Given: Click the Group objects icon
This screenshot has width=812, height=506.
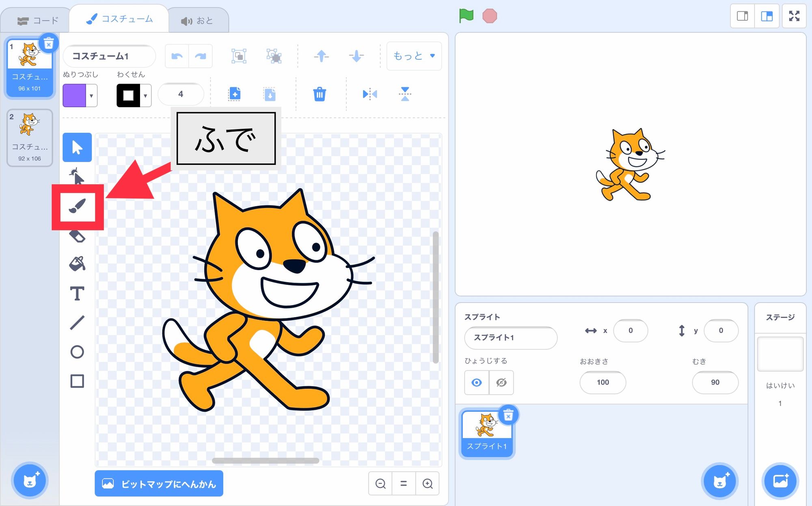Looking at the screenshot, I should point(239,56).
